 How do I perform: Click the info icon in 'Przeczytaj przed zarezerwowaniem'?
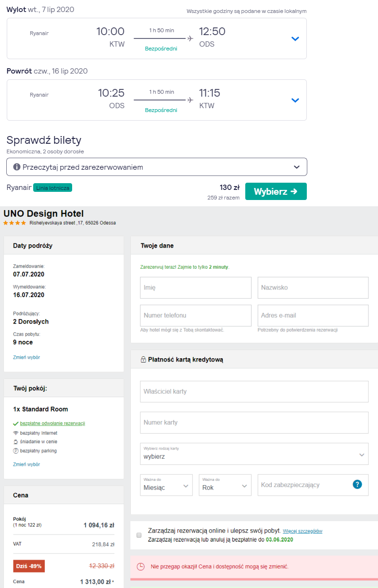[x=17, y=167]
